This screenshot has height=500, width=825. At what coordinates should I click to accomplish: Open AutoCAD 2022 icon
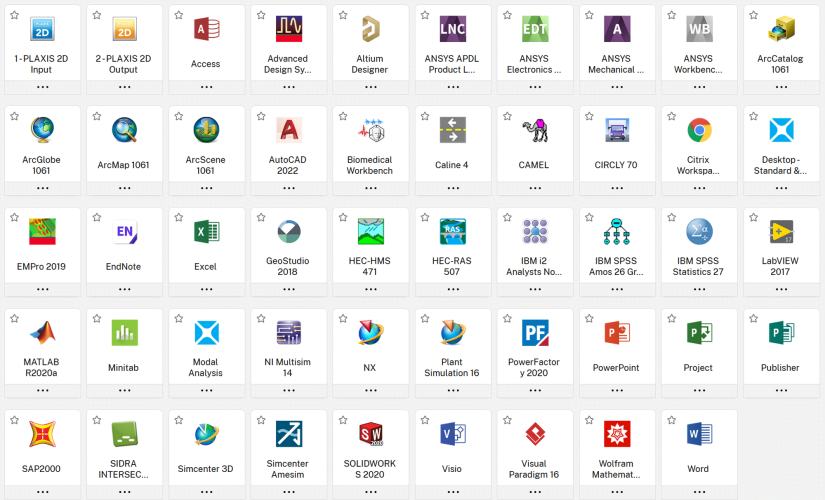(x=289, y=130)
